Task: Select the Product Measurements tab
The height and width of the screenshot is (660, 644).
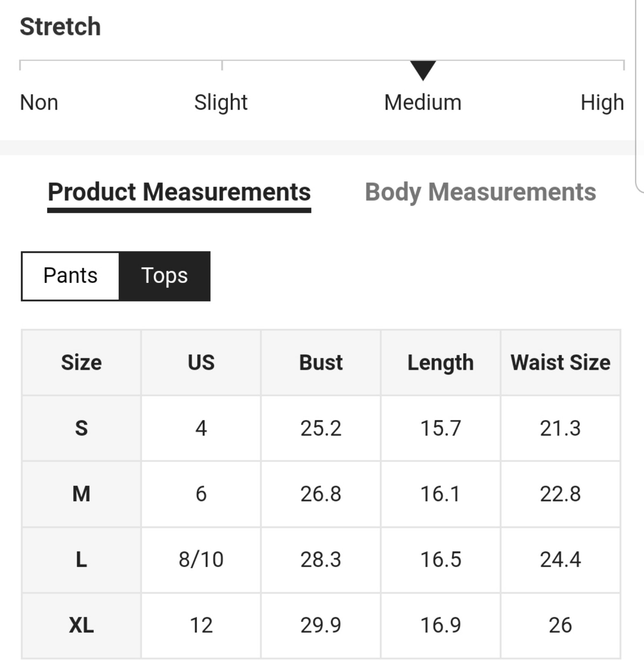Action: coord(179,192)
